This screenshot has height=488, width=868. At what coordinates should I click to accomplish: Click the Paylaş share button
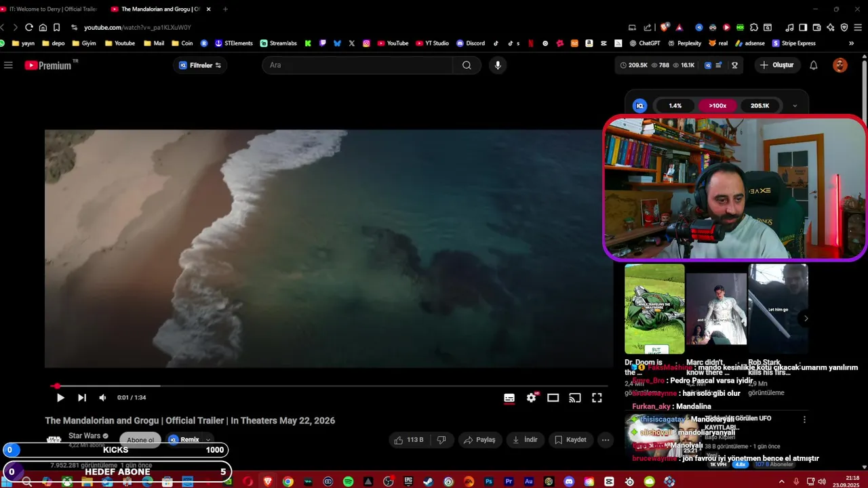pyautogui.click(x=479, y=440)
